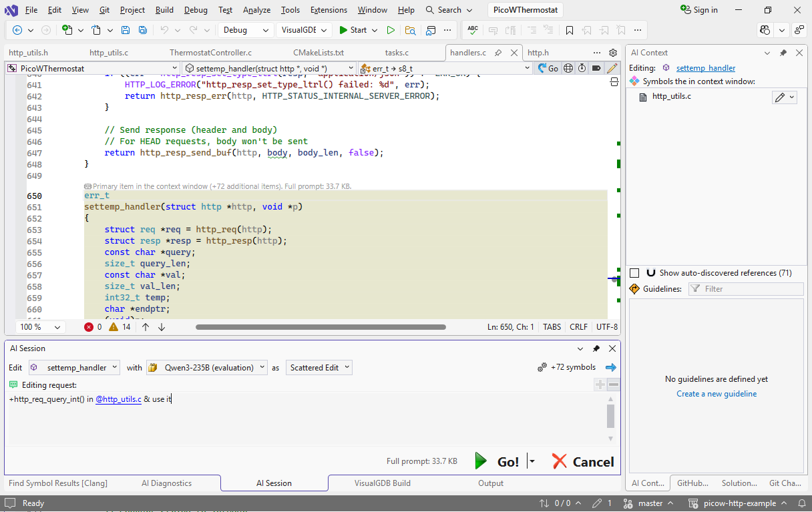Image resolution: width=812 pixels, height=512 pixels.
Task: Toggle the pin on the handlers.c tab
Action: click(498, 53)
